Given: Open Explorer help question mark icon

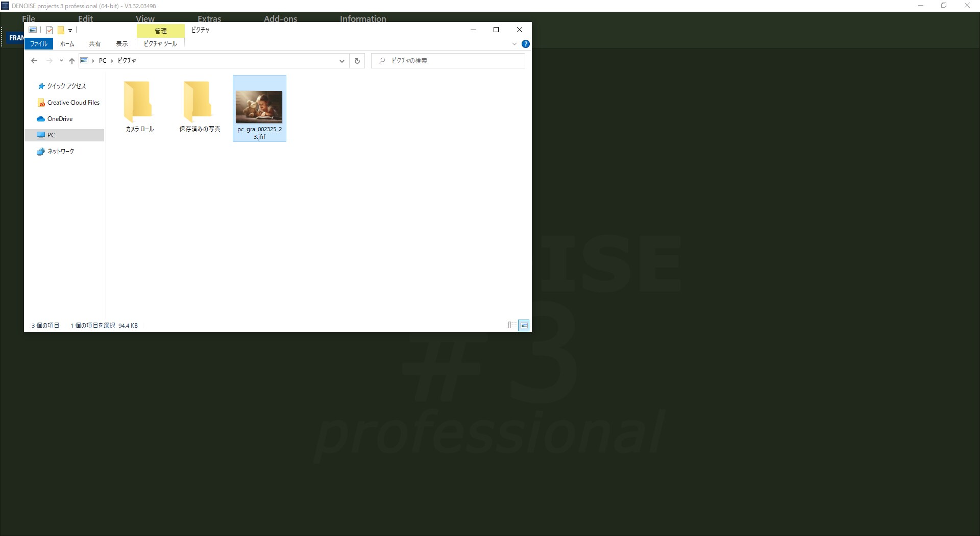Looking at the screenshot, I should click(526, 44).
